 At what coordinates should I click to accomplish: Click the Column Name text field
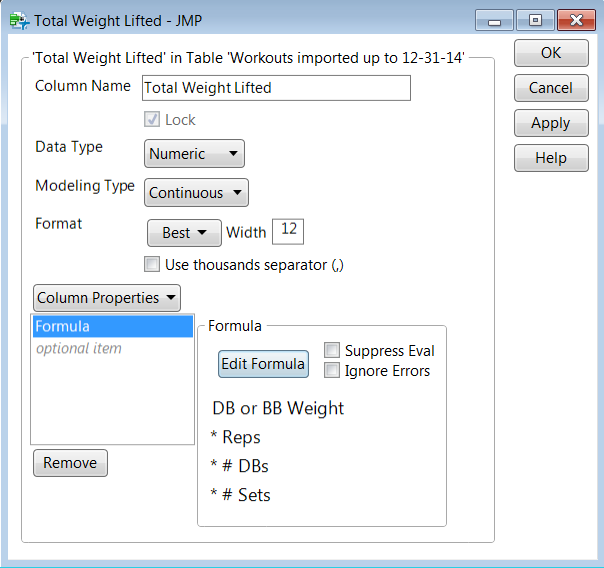[x=276, y=88]
